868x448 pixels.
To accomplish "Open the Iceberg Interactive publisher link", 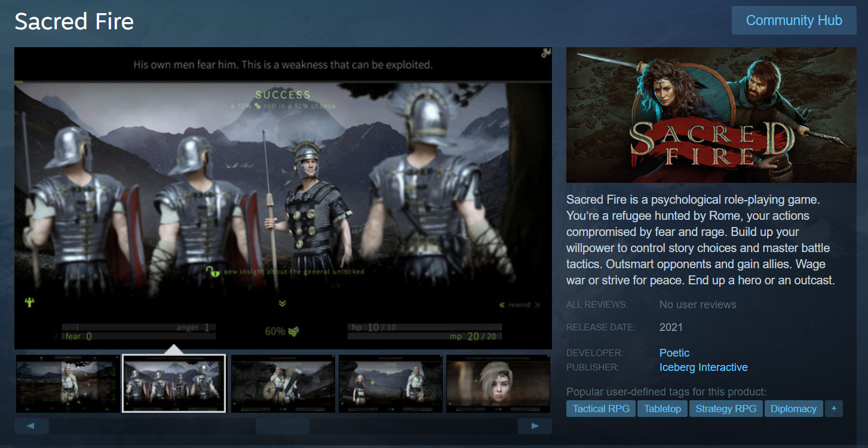I will coord(704,367).
